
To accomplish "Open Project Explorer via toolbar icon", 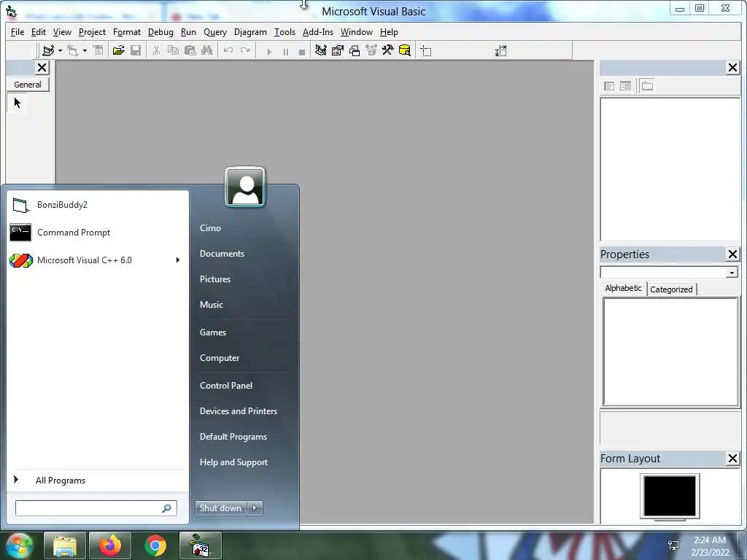I will [321, 50].
